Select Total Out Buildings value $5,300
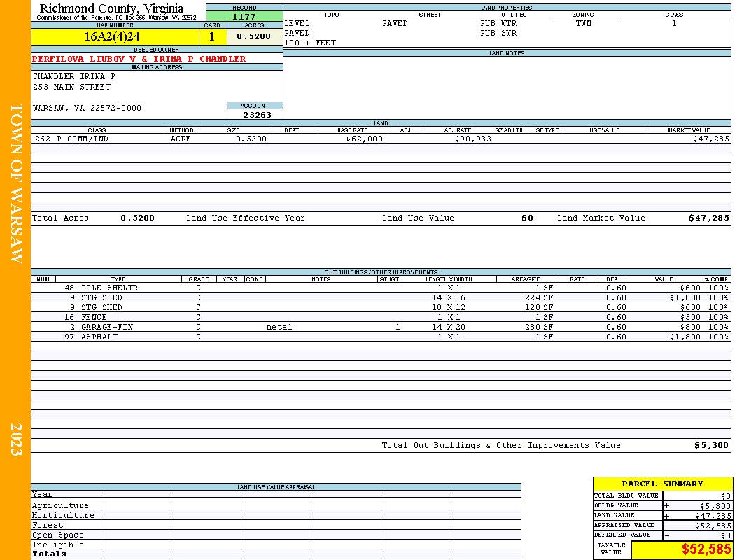The width and height of the screenshot is (735, 560). [711, 446]
